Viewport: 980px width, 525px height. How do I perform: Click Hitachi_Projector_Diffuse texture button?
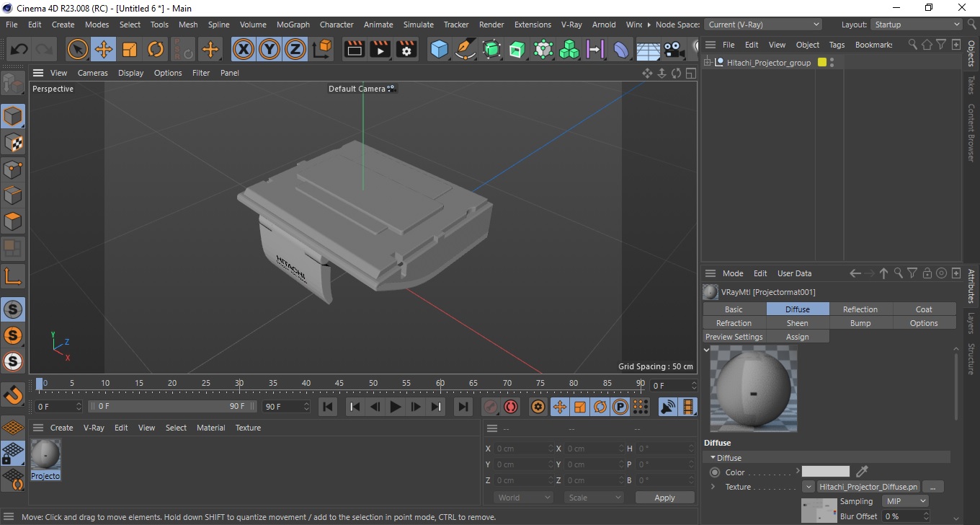(868, 487)
